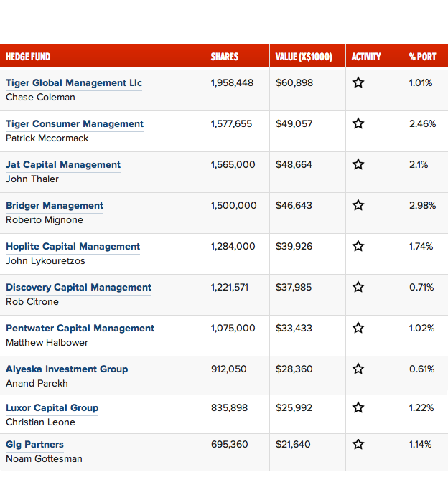Open Tiger Global Management Llc link
The width and height of the screenshot is (448, 477).
74,82
